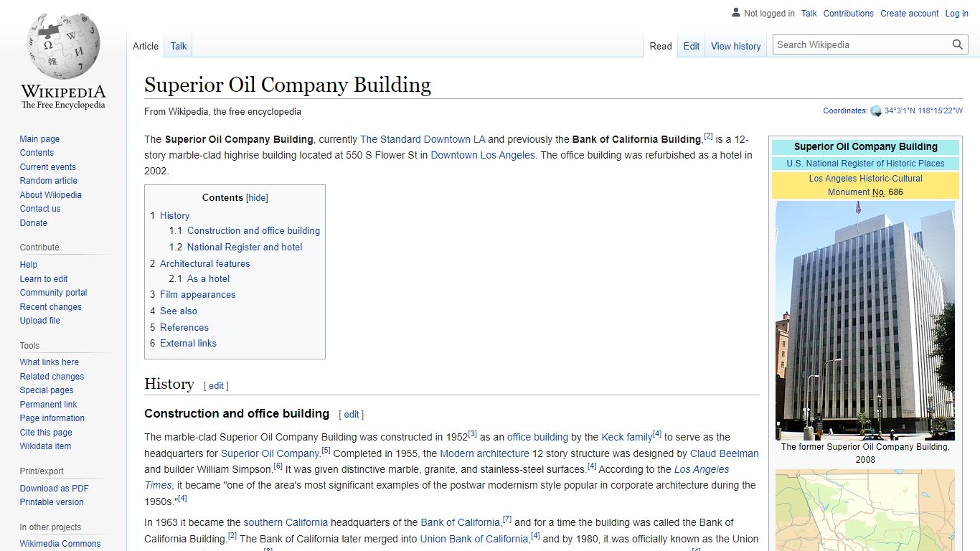980x551 pixels.
Task: Open the View history tab
Action: tap(736, 46)
